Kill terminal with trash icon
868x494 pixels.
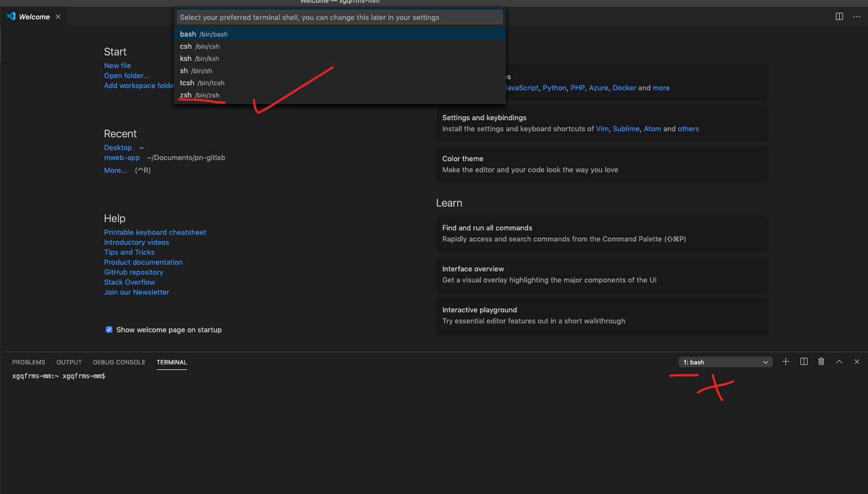point(821,362)
